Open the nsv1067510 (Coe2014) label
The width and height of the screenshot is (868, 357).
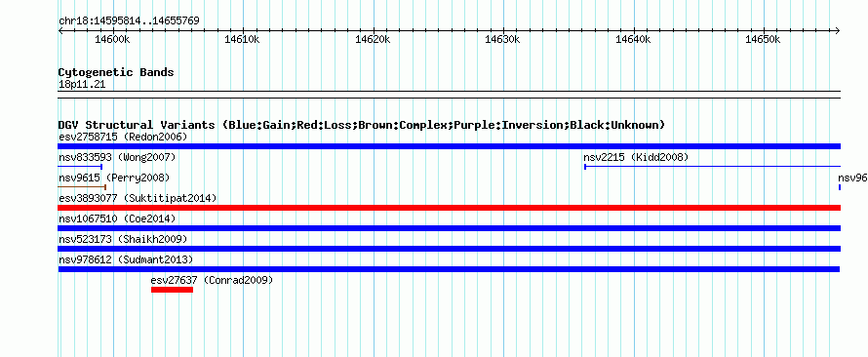pos(117,218)
